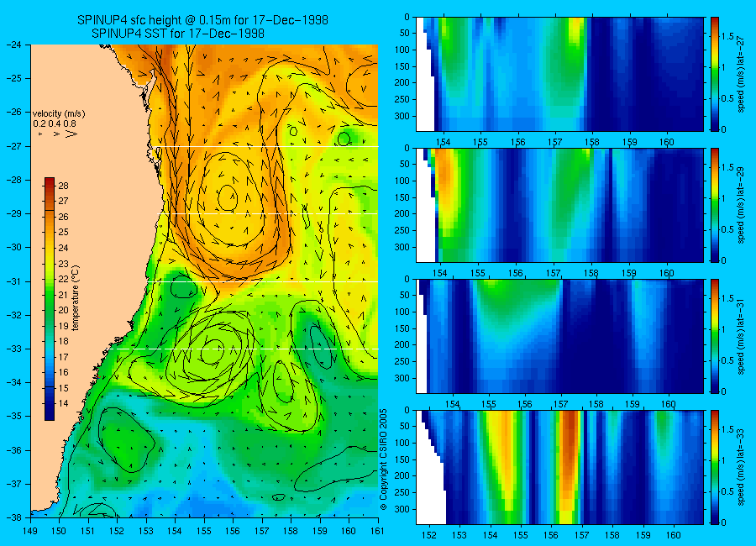
Task: Click the speed color bar for lat=-31
Action: pyautogui.click(x=715, y=336)
